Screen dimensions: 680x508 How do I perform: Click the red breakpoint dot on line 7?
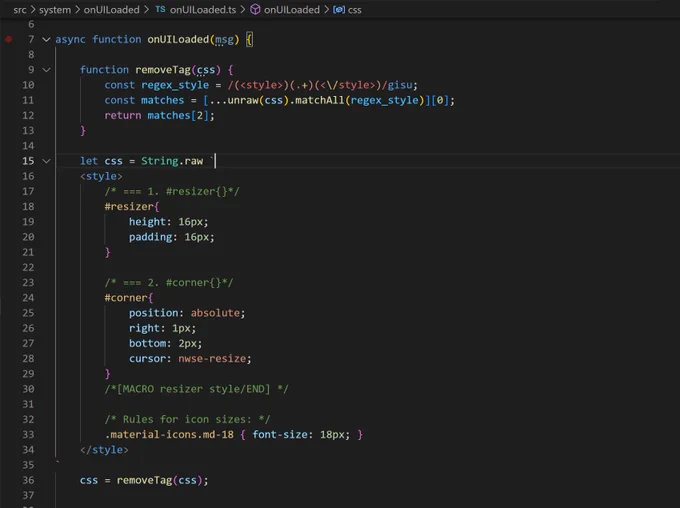point(8,39)
